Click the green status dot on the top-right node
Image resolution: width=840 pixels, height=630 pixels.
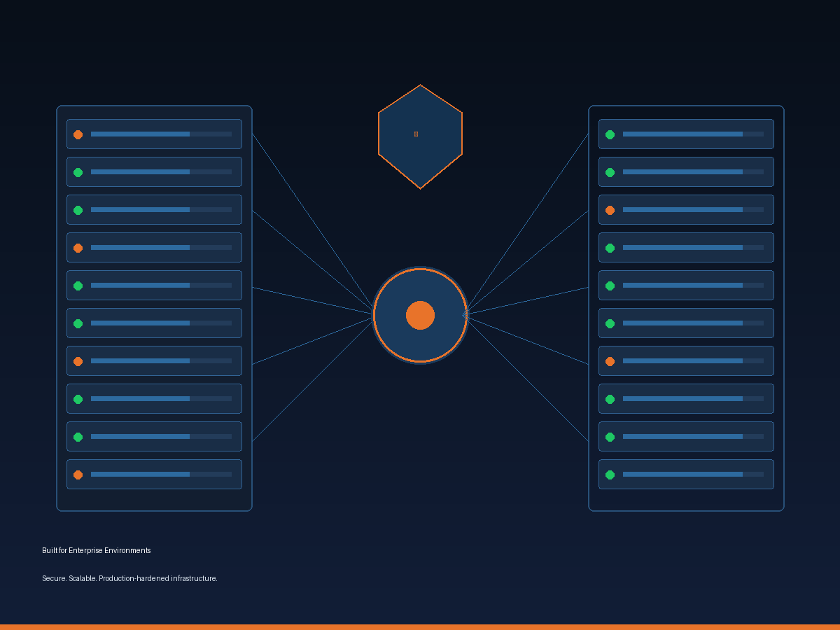[610, 134]
